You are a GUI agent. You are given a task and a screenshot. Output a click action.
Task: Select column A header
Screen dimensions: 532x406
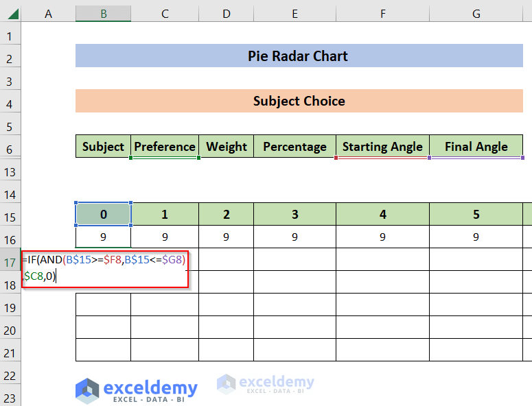pos(48,14)
